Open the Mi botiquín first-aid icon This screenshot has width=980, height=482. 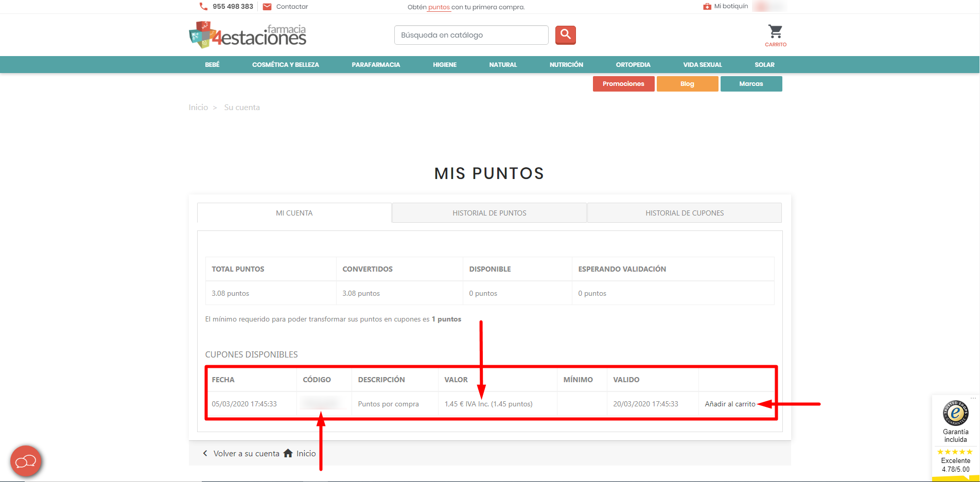pyautogui.click(x=707, y=7)
